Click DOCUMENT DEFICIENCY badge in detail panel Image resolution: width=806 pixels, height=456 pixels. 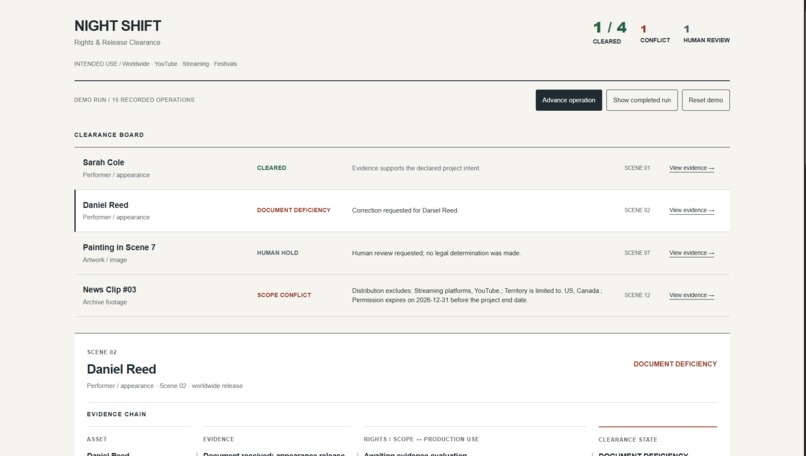[675, 364]
